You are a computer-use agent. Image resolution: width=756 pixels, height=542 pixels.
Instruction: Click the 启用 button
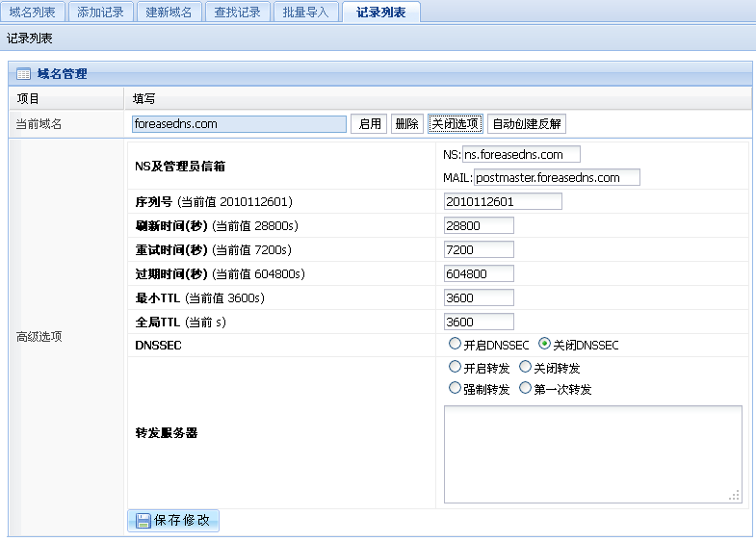pos(369,124)
